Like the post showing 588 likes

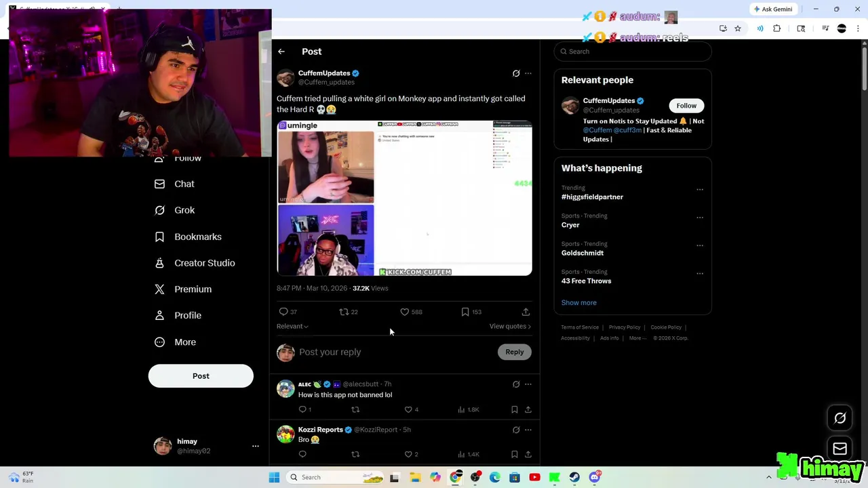(x=405, y=312)
